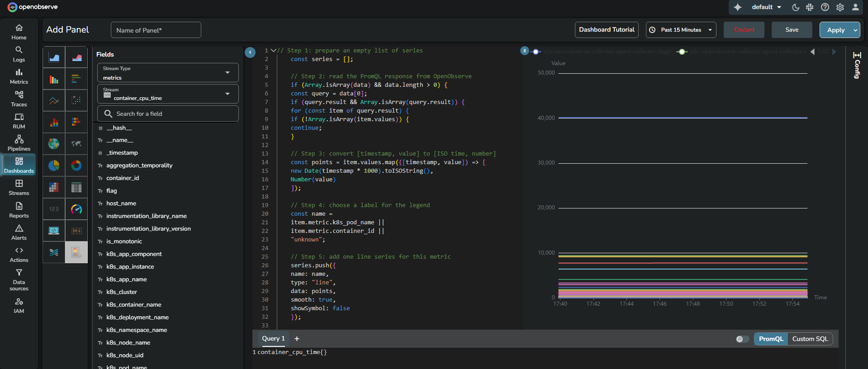Toggle the function editor switch beside PromQL
The width and height of the screenshot is (868, 369).
pos(742,339)
